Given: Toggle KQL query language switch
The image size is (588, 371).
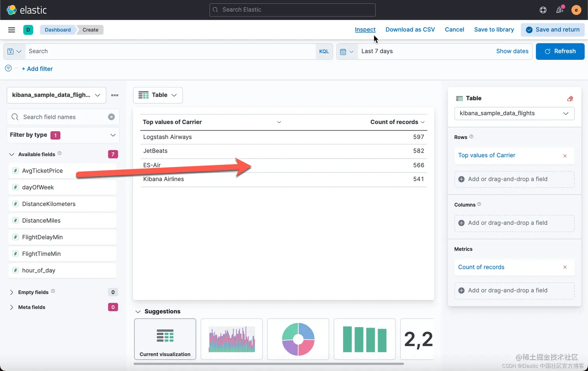Looking at the screenshot, I should 324,51.
